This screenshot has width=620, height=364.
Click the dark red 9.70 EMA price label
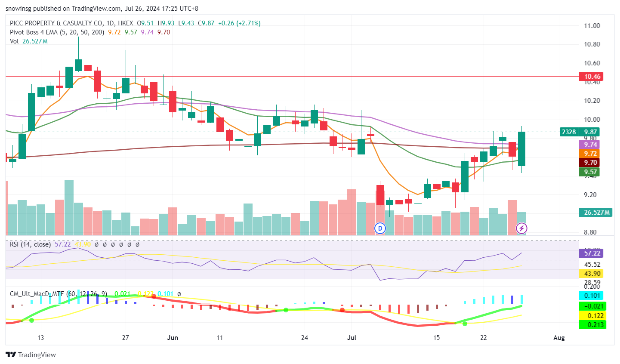(x=590, y=163)
